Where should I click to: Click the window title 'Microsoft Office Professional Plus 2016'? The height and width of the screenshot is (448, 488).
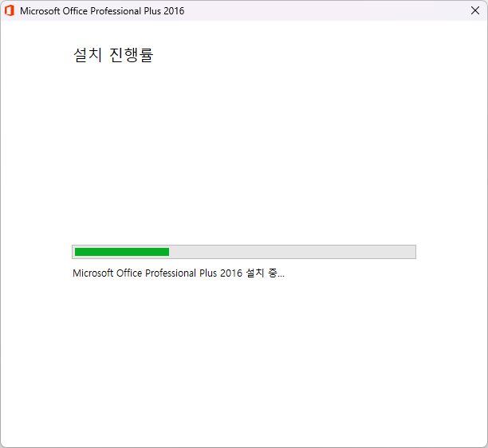(x=102, y=11)
